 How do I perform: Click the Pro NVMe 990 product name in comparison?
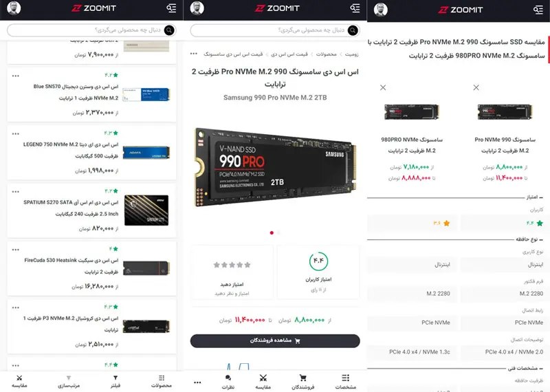(x=505, y=145)
